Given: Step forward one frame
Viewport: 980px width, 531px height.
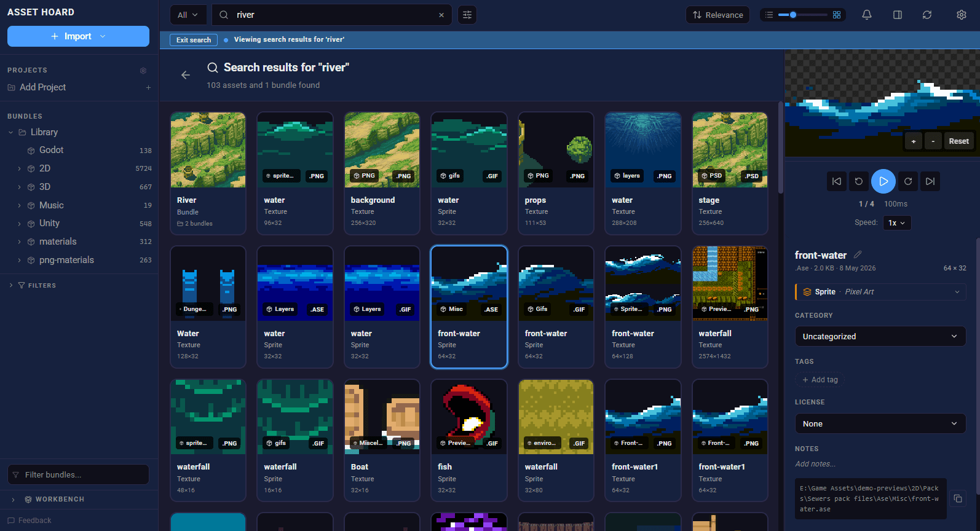Looking at the screenshot, I should coord(908,181).
